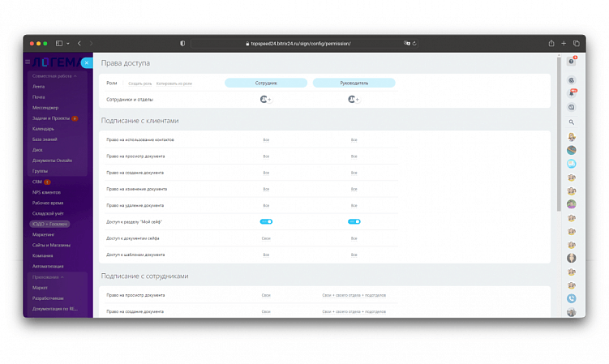This screenshot has width=609, height=364.
Task: Click the round icon directly below the bell
Action: [x=572, y=107]
